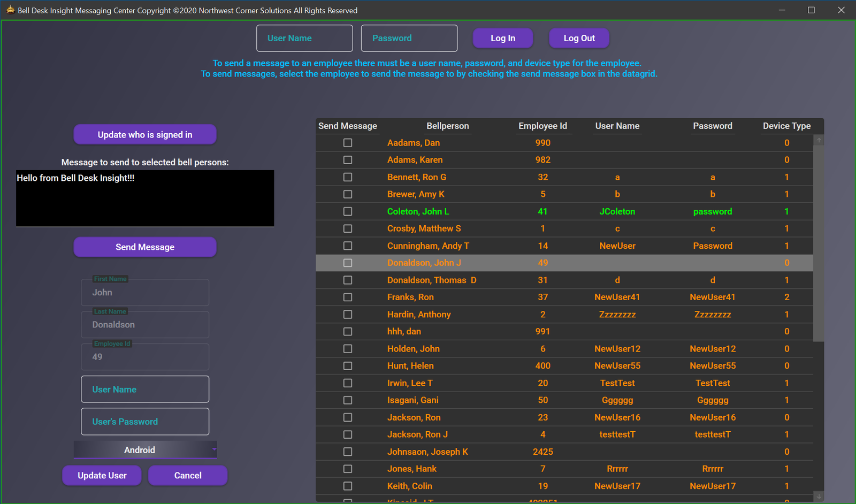Select the checkbox next to Franks, Ron
Viewport: 856px width, 504px height.
(348, 297)
